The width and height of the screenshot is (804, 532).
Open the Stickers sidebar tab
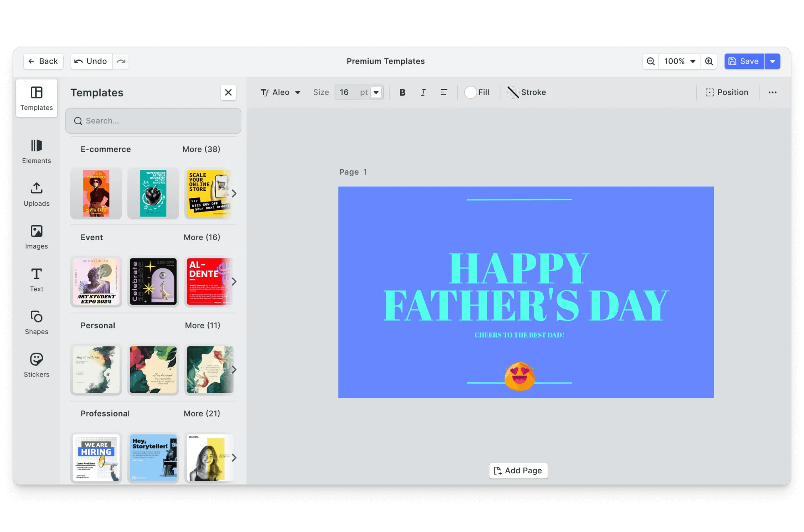tap(37, 365)
